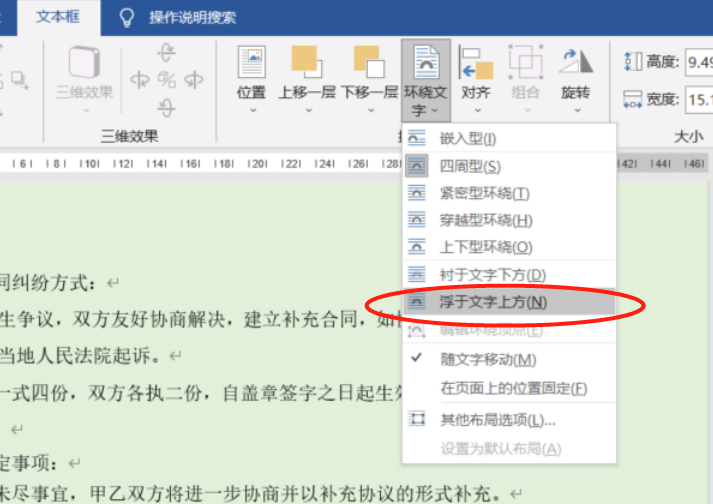Click the 上移一层 bring forward icon
The image size is (713, 504).
click(x=306, y=62)
